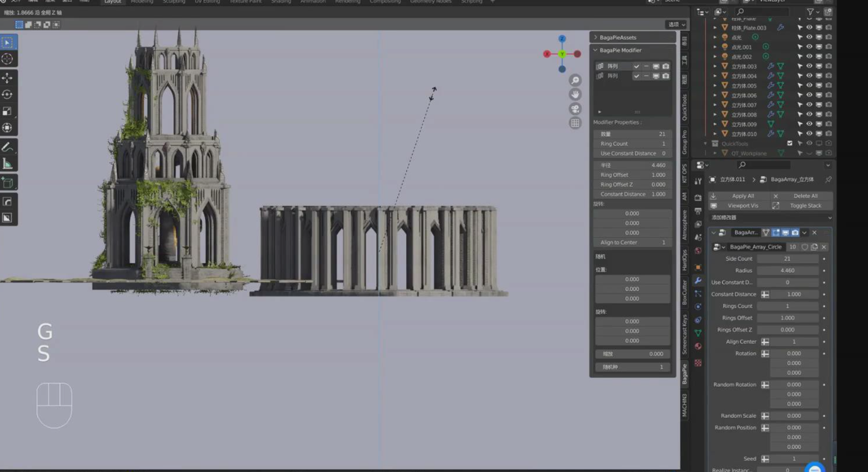The image size is (868, 472).
Task: Open the BagaPie sidebar tab
Action: pyautogui.click(x=684, y=374)
